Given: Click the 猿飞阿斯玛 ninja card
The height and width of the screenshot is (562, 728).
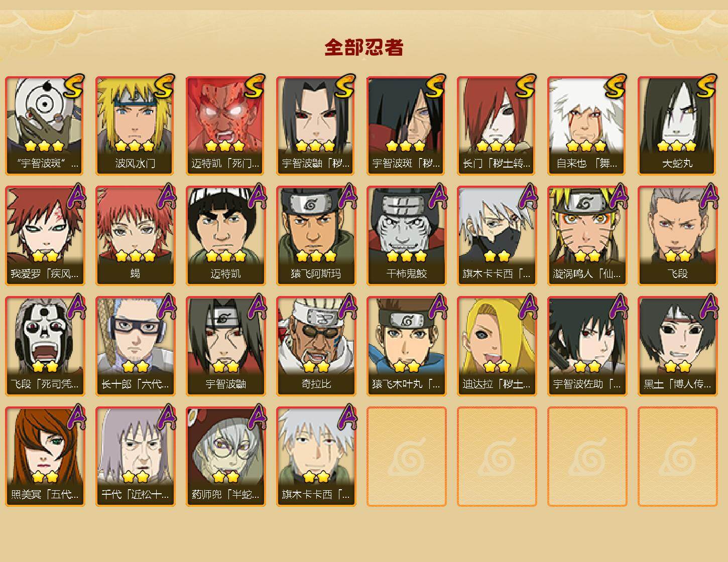Looking at the screenshot, I should [x=316, y=236].
